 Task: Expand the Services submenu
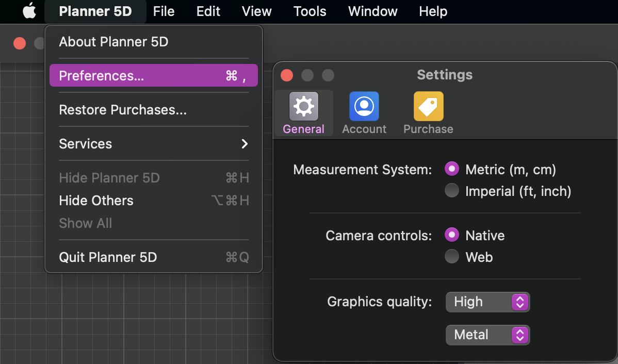point(154,144)
